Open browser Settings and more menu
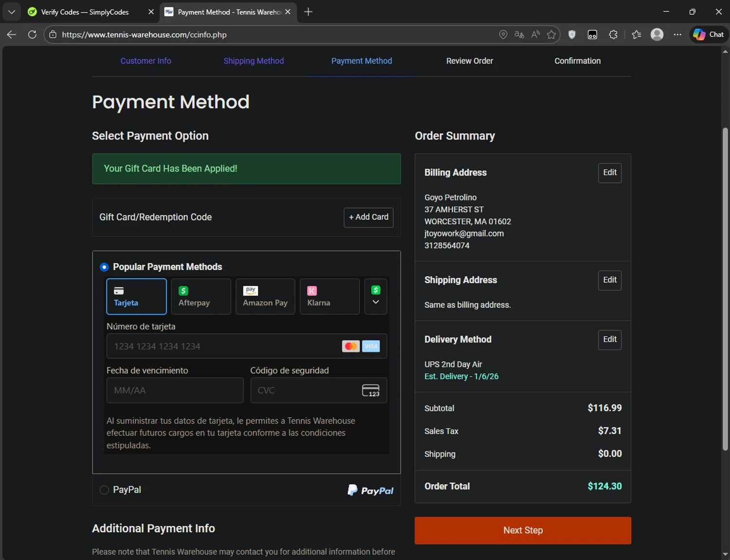The width and height of the screenshot is (730, 560). coord(677,35)
